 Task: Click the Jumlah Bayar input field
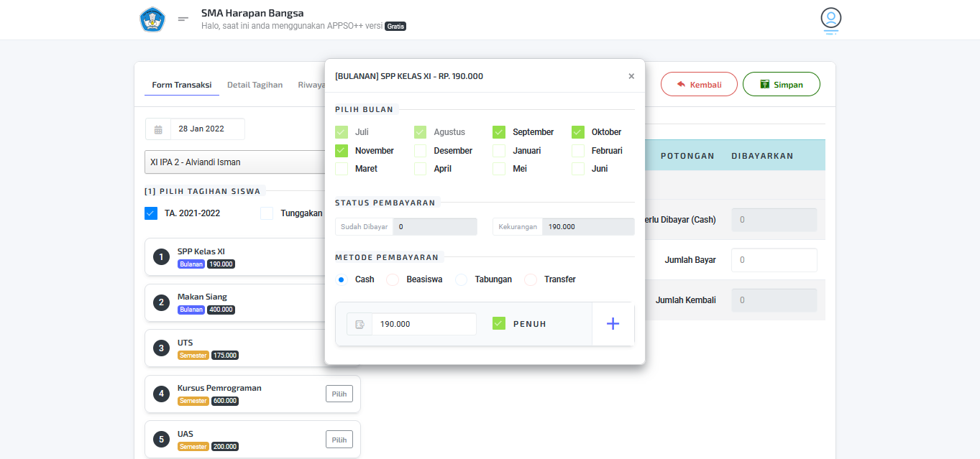click(774, 260)
